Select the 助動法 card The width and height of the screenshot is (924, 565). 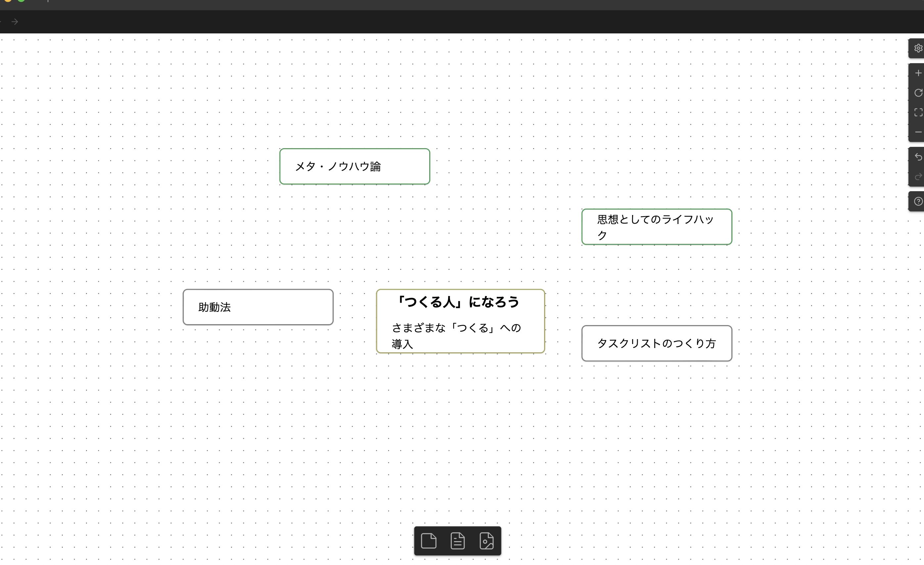pyautogui.click(x=258, y=307)
